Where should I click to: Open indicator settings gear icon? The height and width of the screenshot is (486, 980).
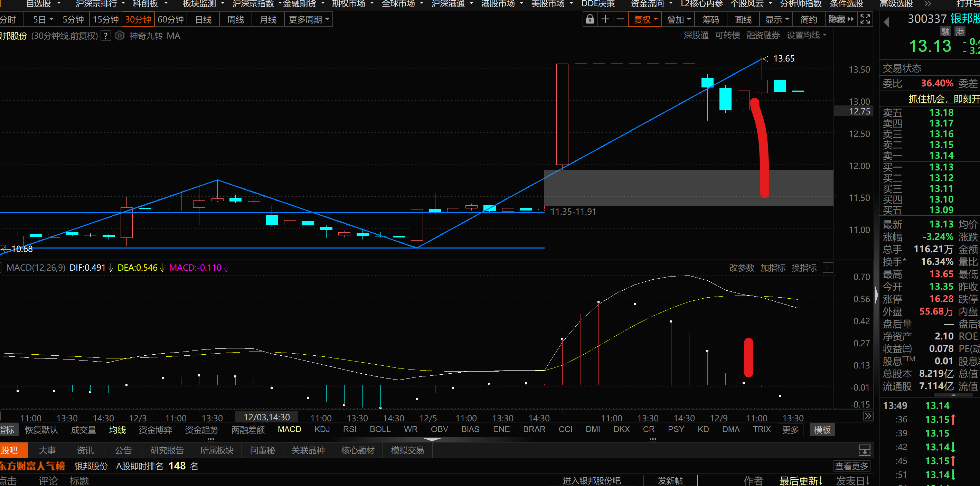pyautogui.click(x=120, y=36)
